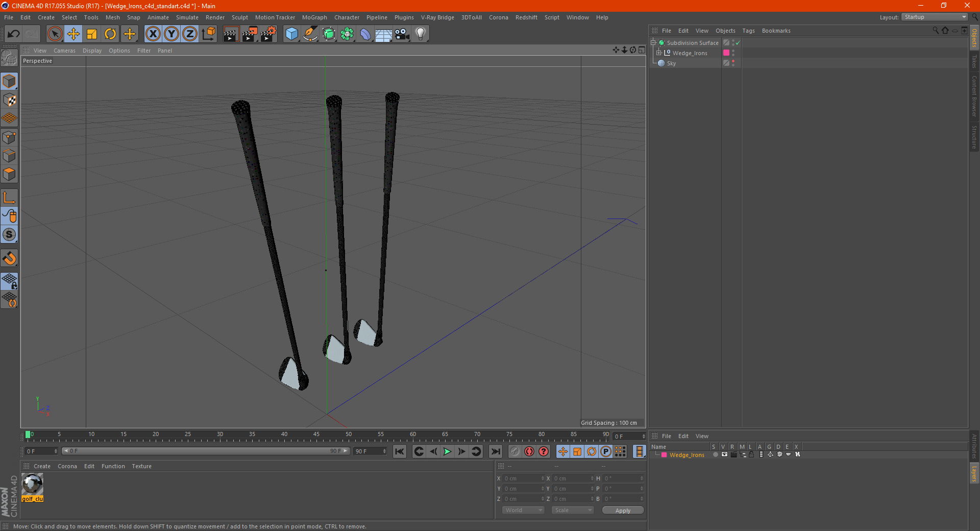Viewport: 980px width, 531px height.
Task: Switch to Edges mode in left toolbar
Action: click(x=9, y=156)
